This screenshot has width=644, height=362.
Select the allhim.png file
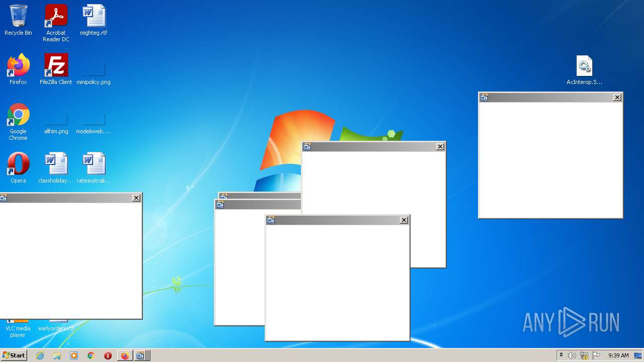coord(56,124)
